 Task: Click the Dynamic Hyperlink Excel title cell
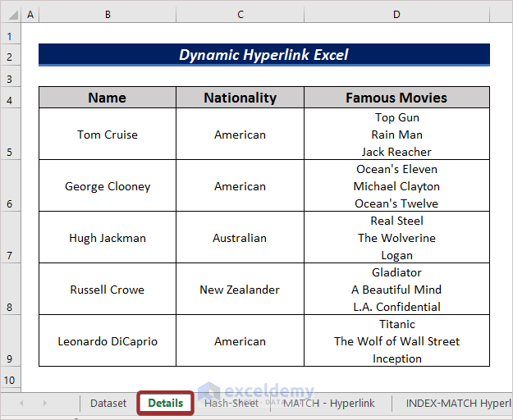click(264, 55)
